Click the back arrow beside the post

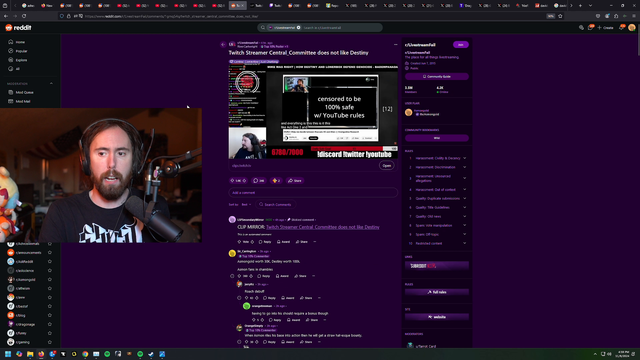(x=223, y=44)
